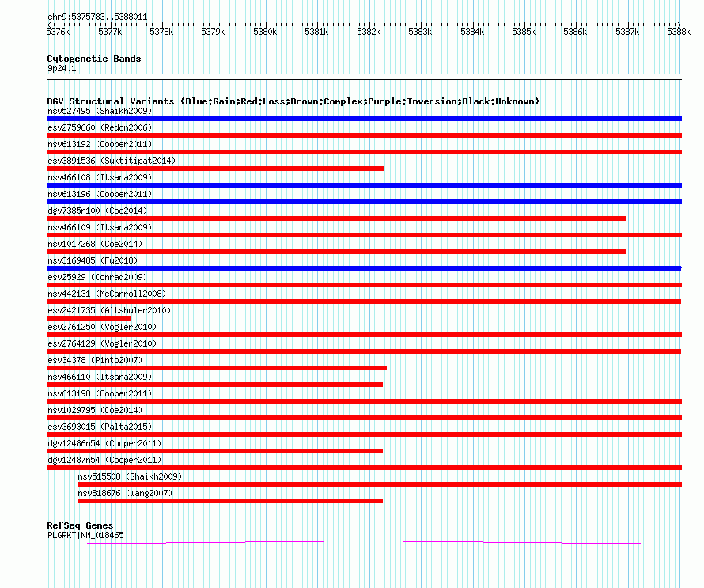
Task: Select the red nsv515508 variant bar
Action: pyautogui.click(x=380, y=484)
